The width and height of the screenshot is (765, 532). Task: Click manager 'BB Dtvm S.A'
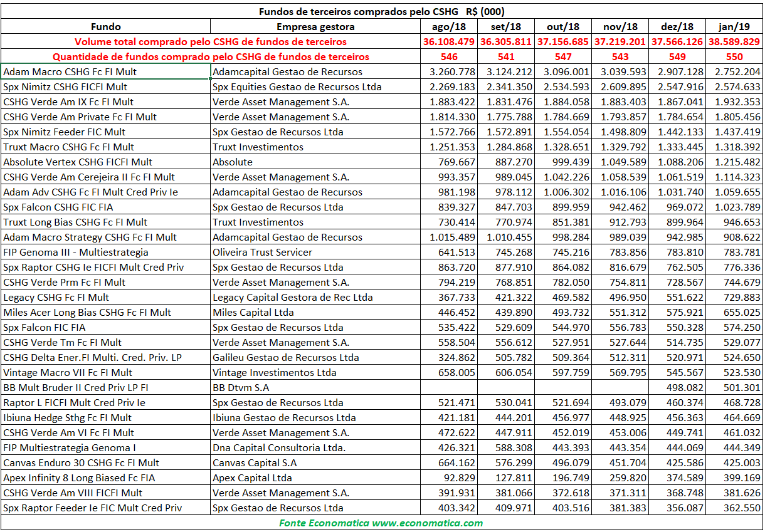pos(315,388)
